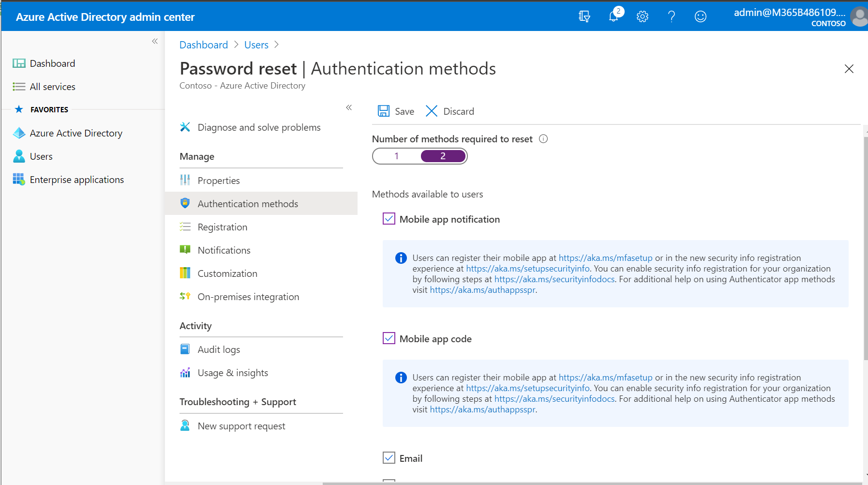
Task: Click the FAVORITES star icon
Action: point(19,109)
